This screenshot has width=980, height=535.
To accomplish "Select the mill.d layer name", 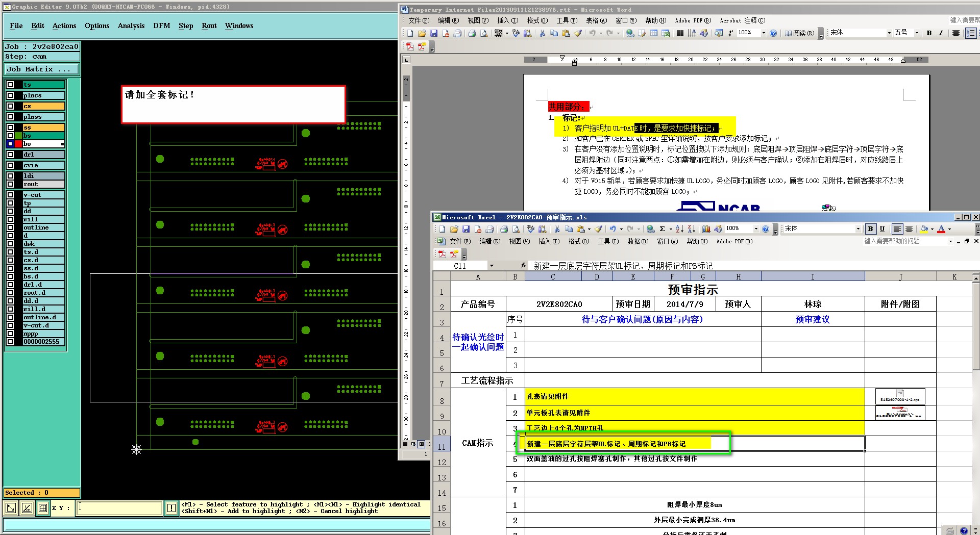I will pos(43,309).
